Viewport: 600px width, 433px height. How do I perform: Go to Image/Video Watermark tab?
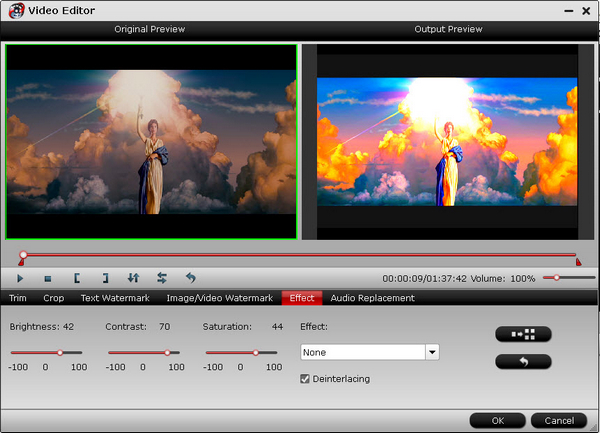220,298
